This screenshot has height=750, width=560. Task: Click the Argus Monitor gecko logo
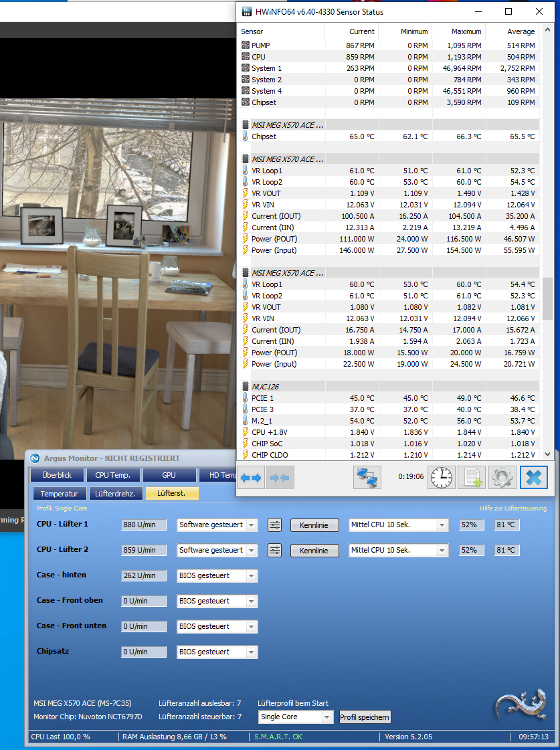[521, 705]
